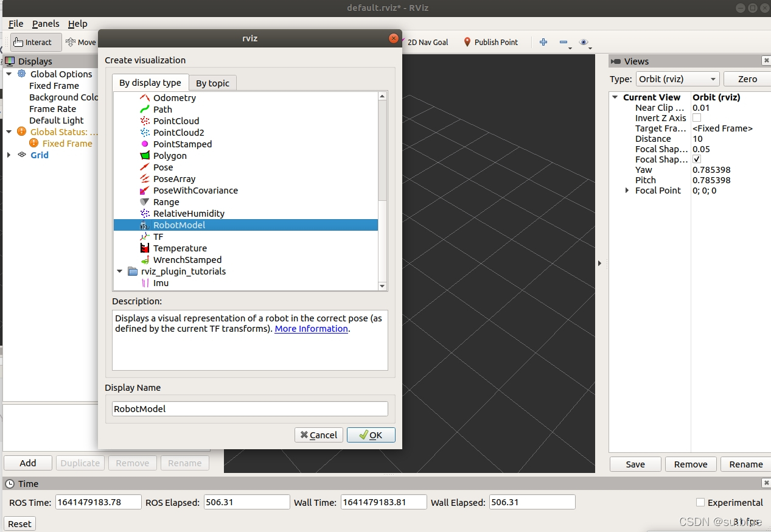Click the Zero view button
This screenshot has height=532, width=771.
[x=747, y=79]
